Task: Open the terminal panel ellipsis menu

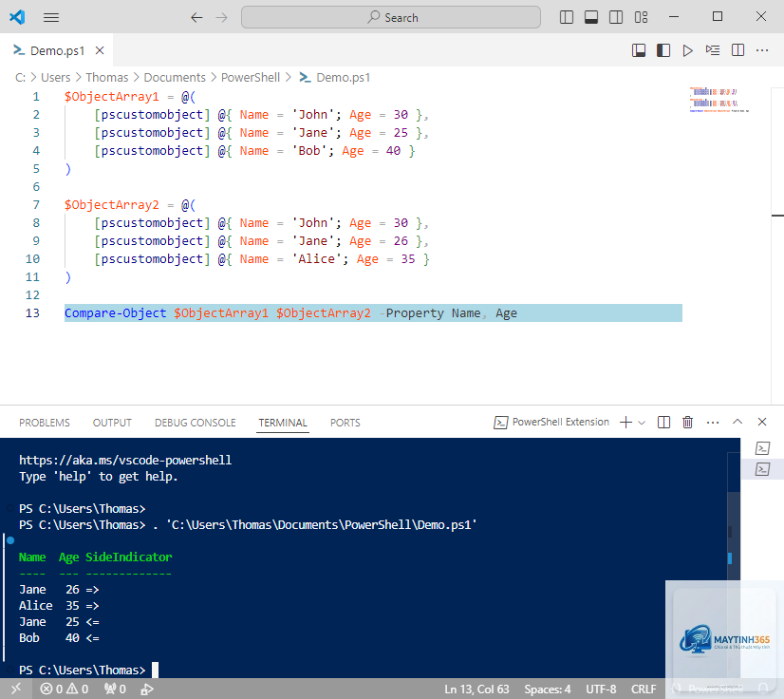Action: point(713,423)
